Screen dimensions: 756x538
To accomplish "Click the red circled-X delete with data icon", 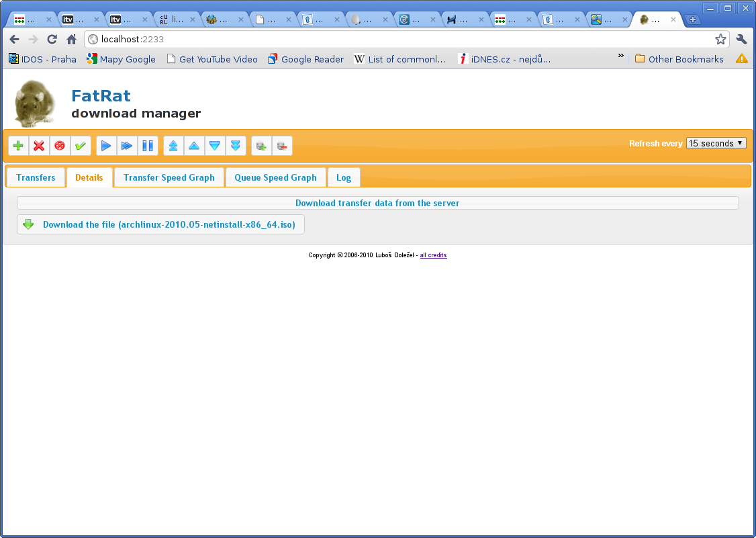I will (60, 146).
